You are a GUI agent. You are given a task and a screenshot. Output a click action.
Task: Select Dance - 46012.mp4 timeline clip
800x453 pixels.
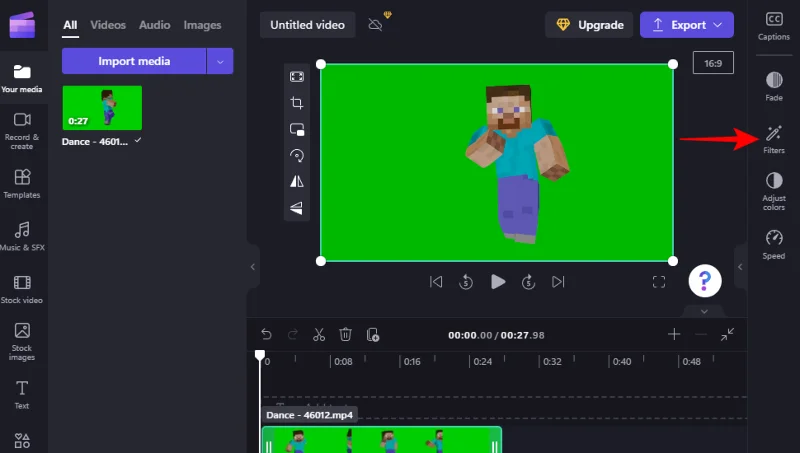coord(382,440)
